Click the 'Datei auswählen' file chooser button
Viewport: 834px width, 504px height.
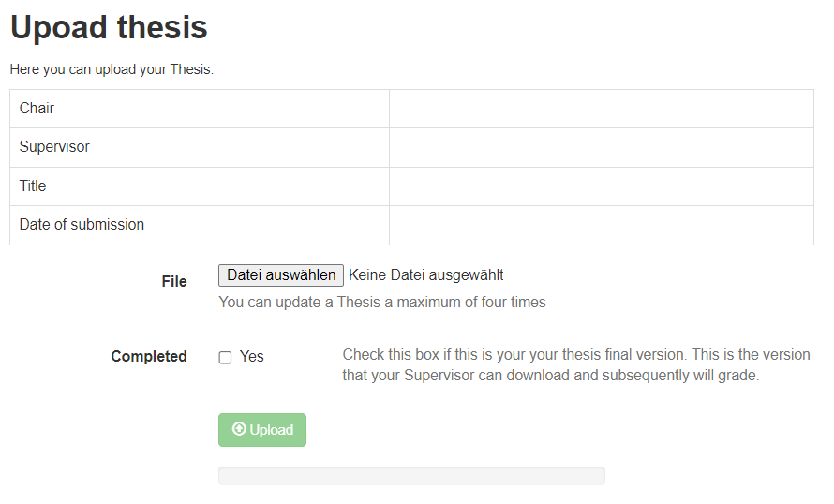281,275
